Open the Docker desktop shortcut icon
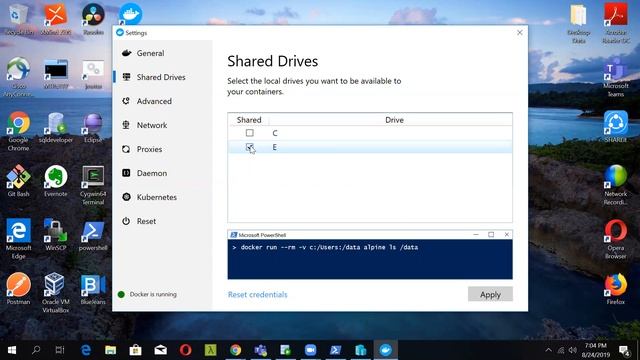This screenshot has height=360, width=640. point(131,14)
